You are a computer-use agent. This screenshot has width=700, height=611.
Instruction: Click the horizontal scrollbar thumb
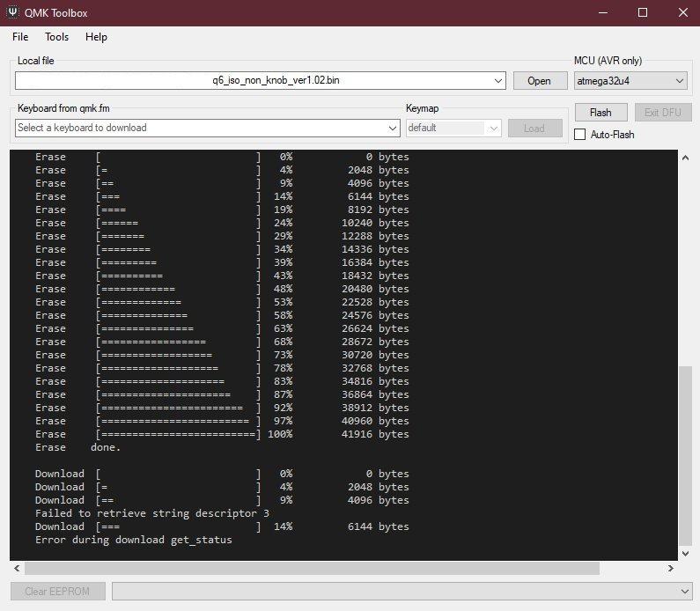click(x=312, y=568)
